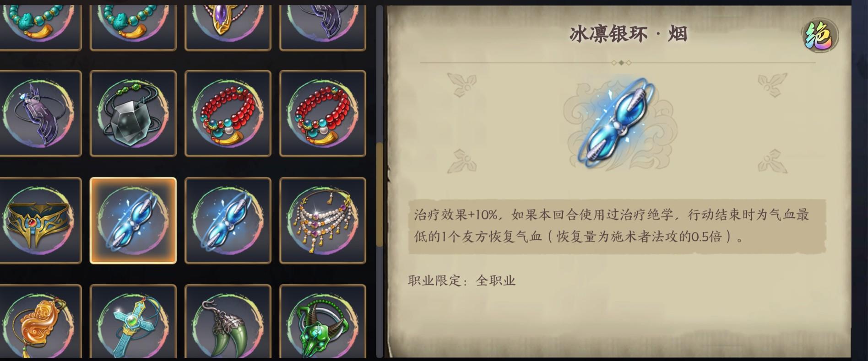This screenshot has height=361, width=868.
Task: Select the unhighlighted blue ice ring
Action: tap(228, 221)
